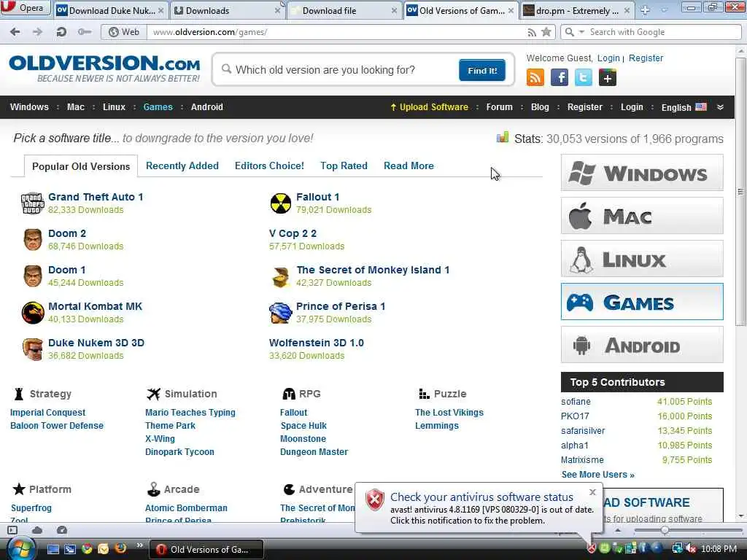The image size is (747, 560).
Task: Click the stats bar chart icon
Action: pos(503,138)
